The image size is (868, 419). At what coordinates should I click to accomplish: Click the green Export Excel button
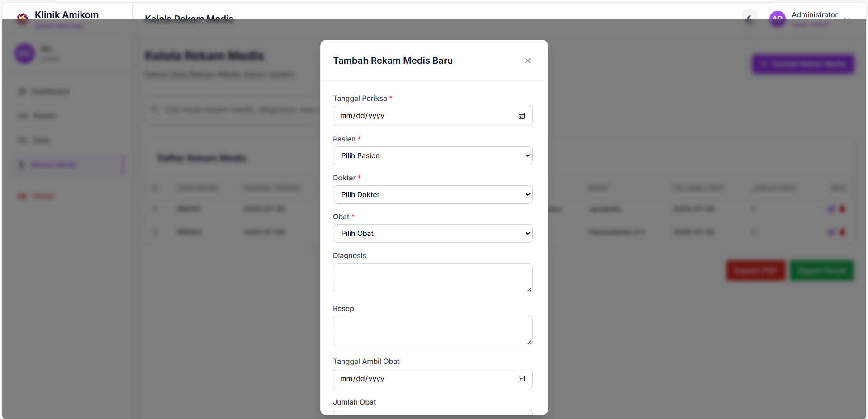point(821,271)
